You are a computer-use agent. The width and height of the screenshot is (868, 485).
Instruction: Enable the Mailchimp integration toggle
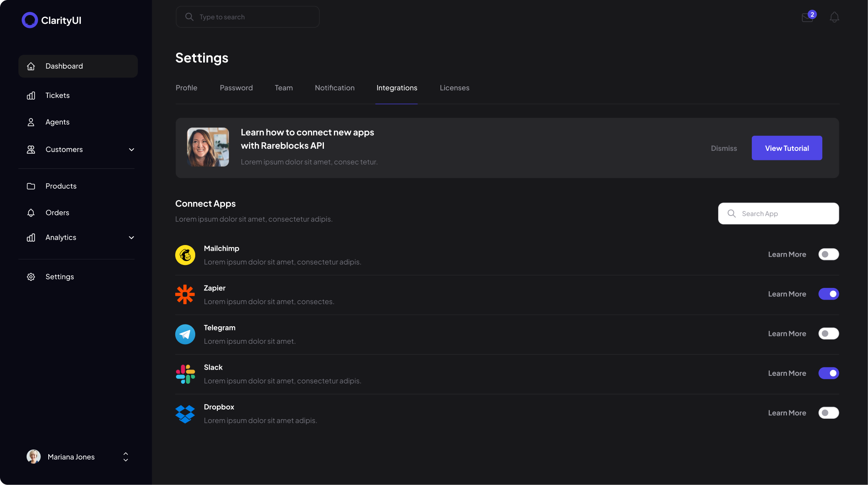click(828, 255)
